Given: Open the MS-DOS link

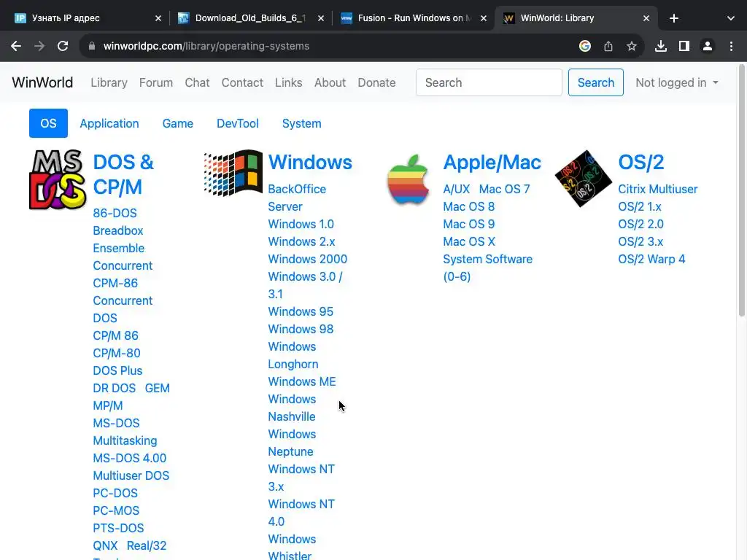Looking at the screenshot, I should (x=116, y=423).
